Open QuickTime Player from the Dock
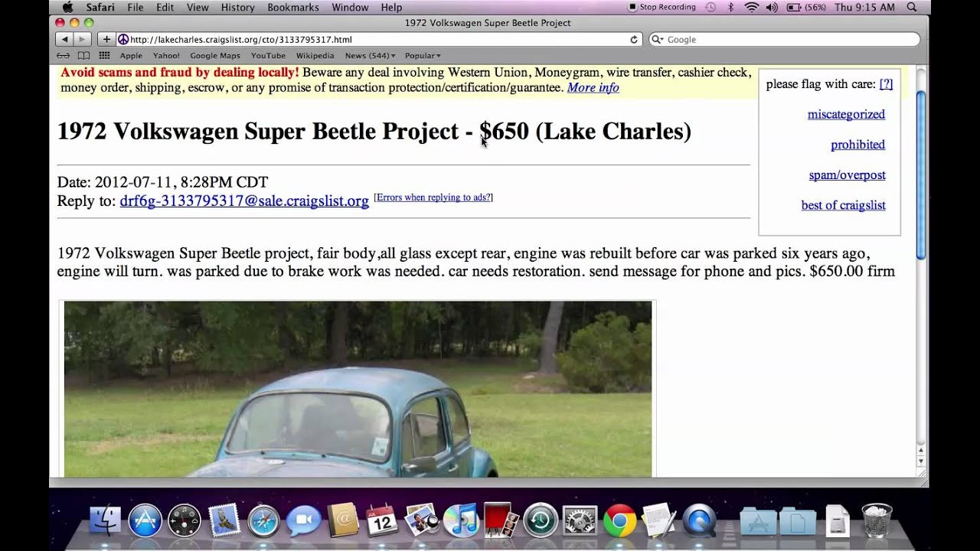 [699, 521]
